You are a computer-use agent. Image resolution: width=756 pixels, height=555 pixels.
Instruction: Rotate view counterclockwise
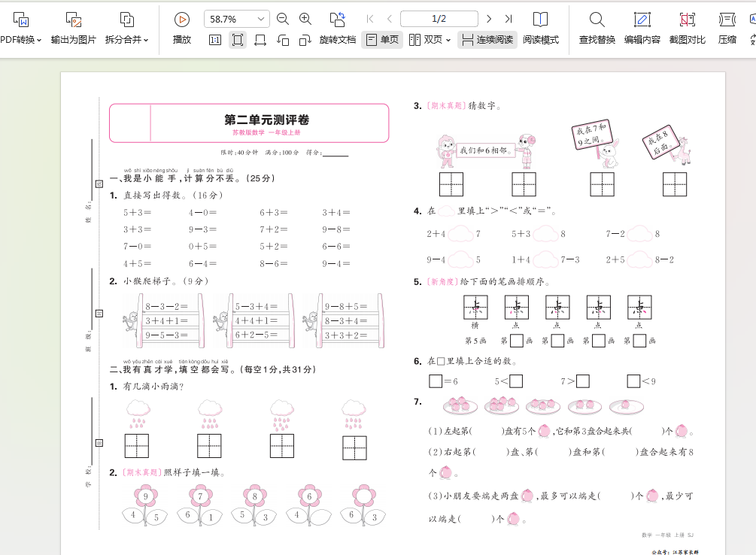(283, 40)
